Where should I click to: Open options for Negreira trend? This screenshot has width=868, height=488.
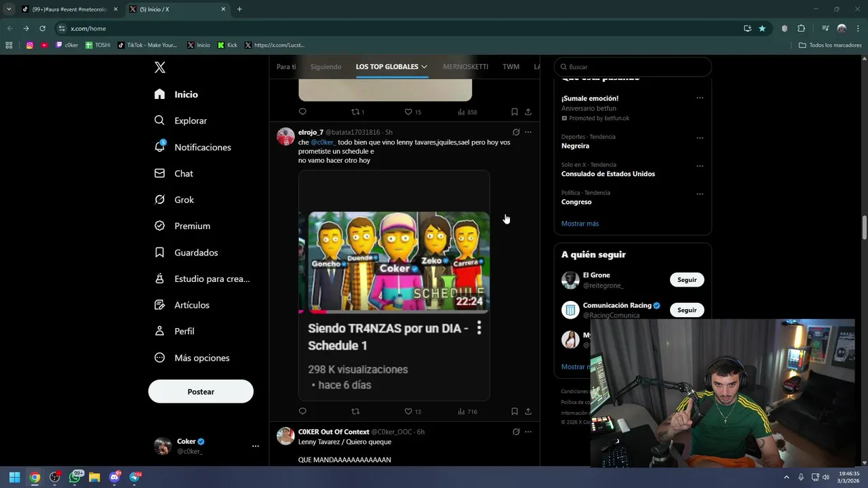point(700,138)
